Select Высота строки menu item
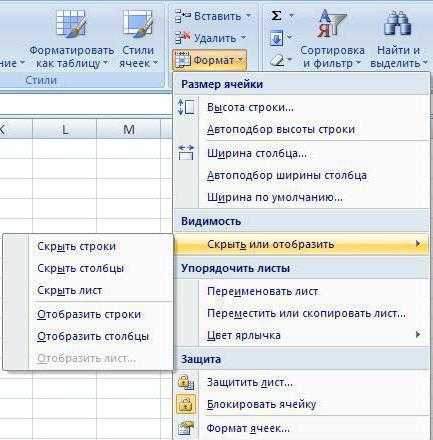The image size is (433, 440). pos(301,107)
